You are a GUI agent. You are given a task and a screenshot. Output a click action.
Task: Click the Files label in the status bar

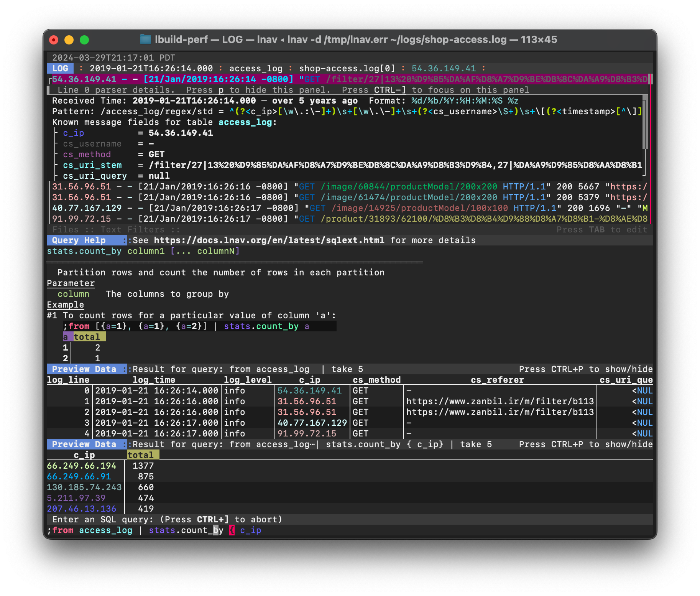pyautogui.click(x=65, y=229)
